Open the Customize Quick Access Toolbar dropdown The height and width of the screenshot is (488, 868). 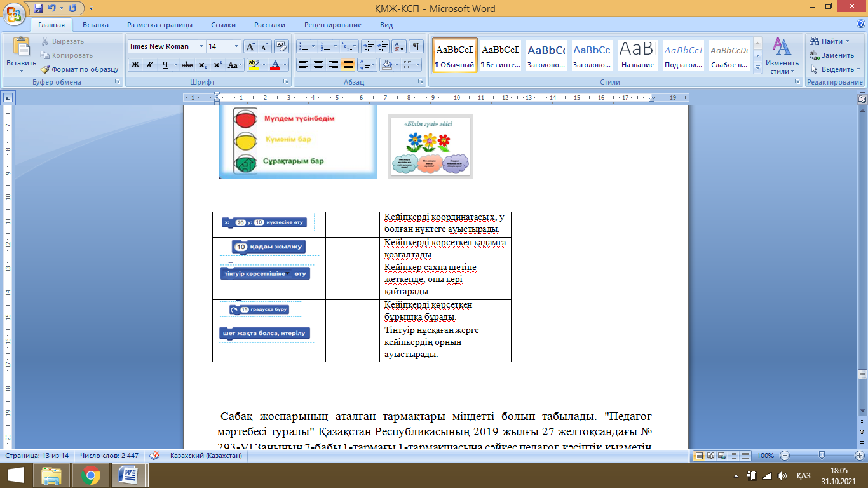[91, 9]
